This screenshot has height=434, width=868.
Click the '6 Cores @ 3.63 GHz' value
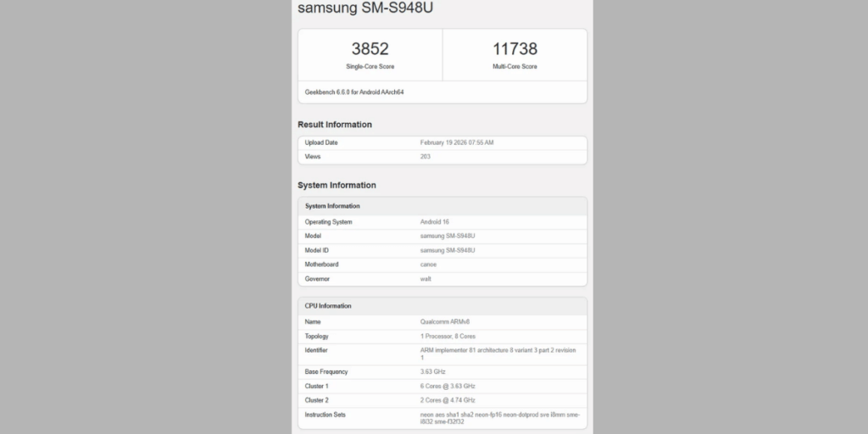coord(448,387)
